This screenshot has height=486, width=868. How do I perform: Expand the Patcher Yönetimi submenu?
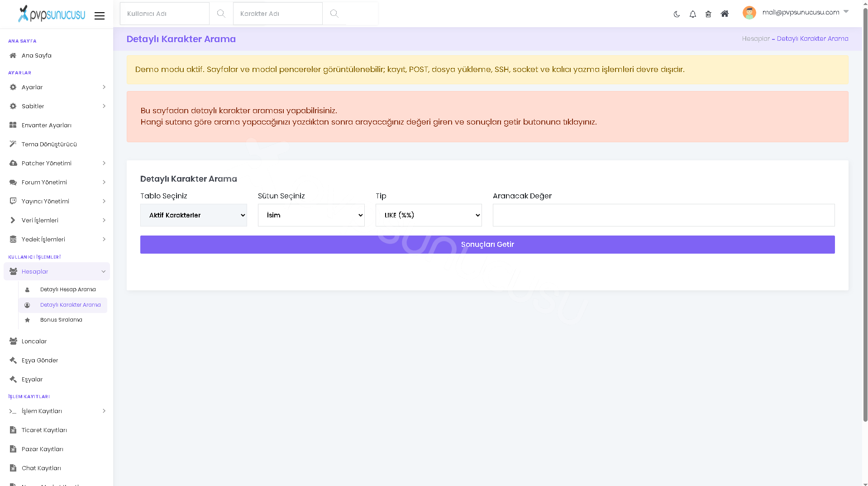(57, 163)
